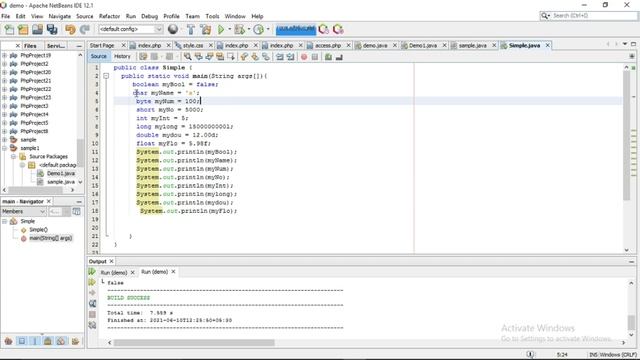This screenshot has height=360, width=640.
Task: Click the editor vertical scrollbar thumb
Action: [627, 136]
